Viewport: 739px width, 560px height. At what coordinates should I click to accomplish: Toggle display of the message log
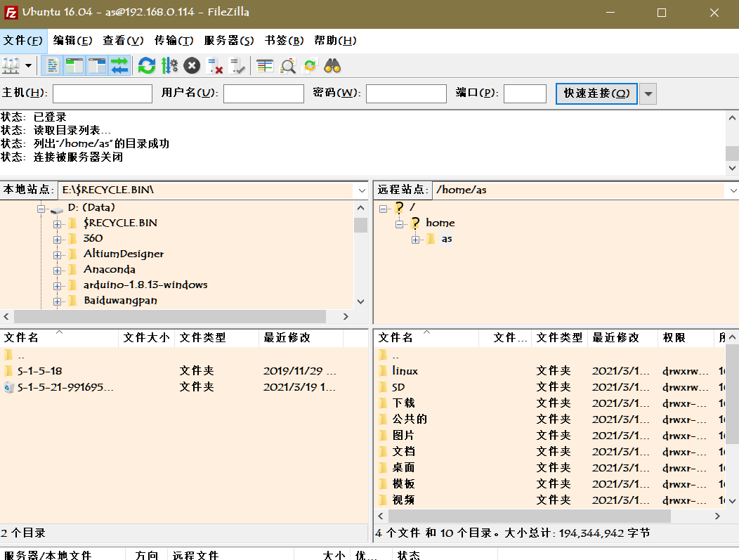click(x=53, y=65)
